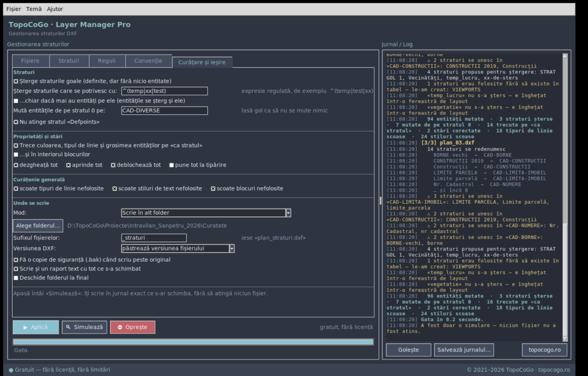
Task: Click 'Gratuit — fără licență, fără limitări' status text
Action: [62, 370]
